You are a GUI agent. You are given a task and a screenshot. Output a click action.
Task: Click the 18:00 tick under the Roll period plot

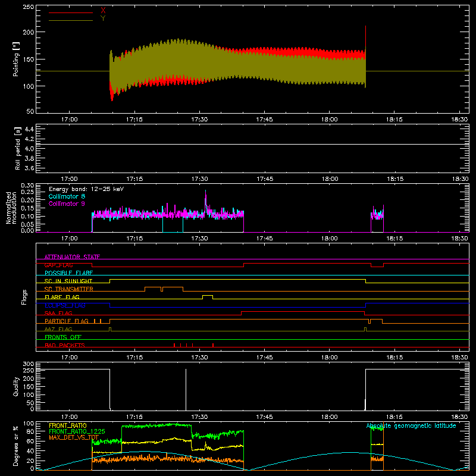330,179
